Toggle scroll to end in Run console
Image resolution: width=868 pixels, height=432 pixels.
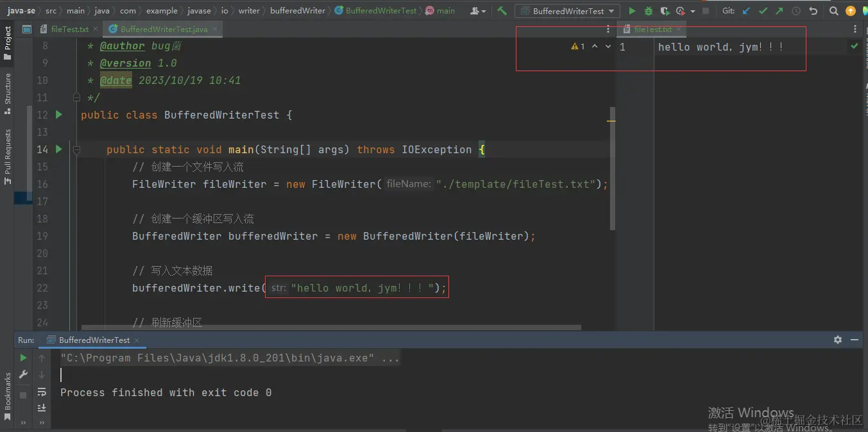tap(42, 408)
